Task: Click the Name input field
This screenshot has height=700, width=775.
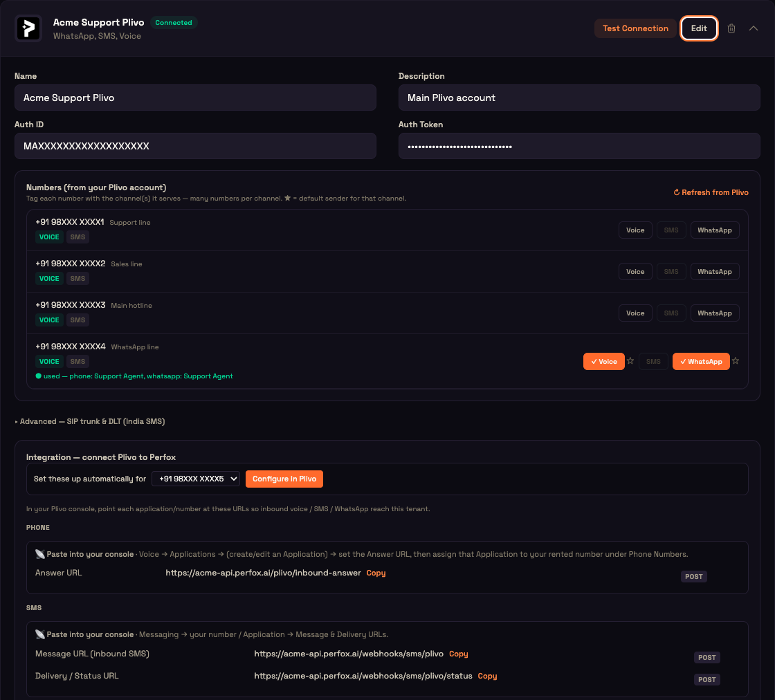Action: pyautogui.click(x=195, y=98)
